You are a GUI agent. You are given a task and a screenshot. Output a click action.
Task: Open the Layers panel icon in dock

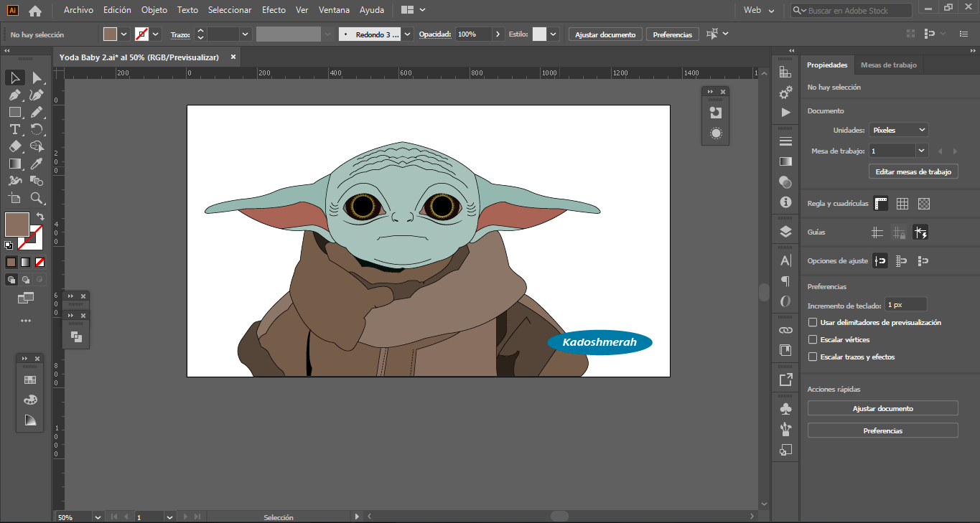(x=785, y=231)
